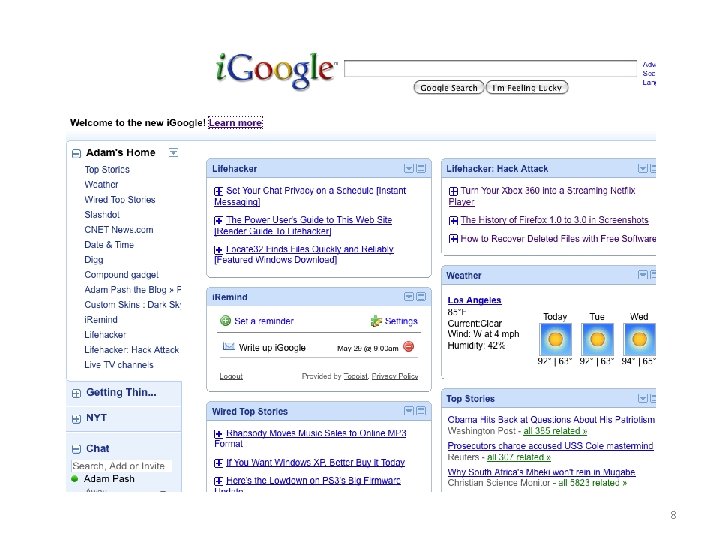
Task: Open the Lifehacker: Hack Attack gadget menu
Action: pyautogui.click(x=643, y=169)
